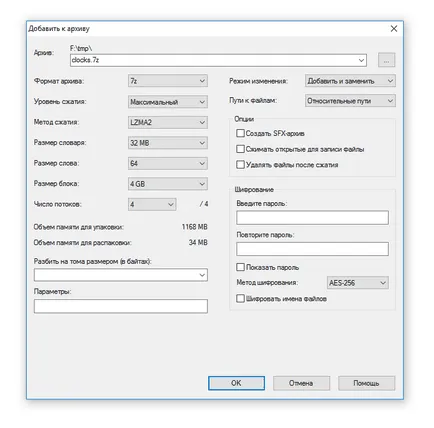
Task: Toggle the Показать пароль checkbox
Action: pos(240,267)
